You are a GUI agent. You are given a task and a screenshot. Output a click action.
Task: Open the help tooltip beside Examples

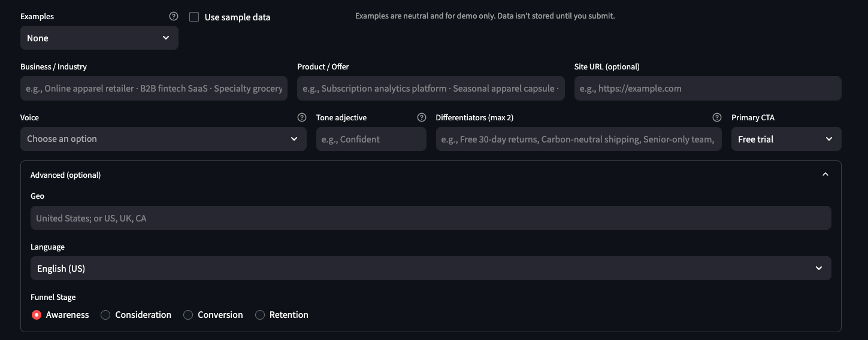click(174, 17)
